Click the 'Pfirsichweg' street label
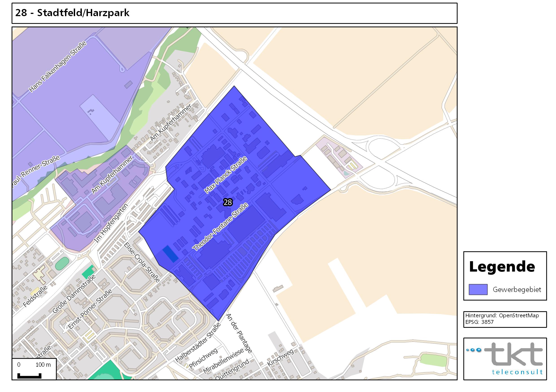 click(203, 358)
